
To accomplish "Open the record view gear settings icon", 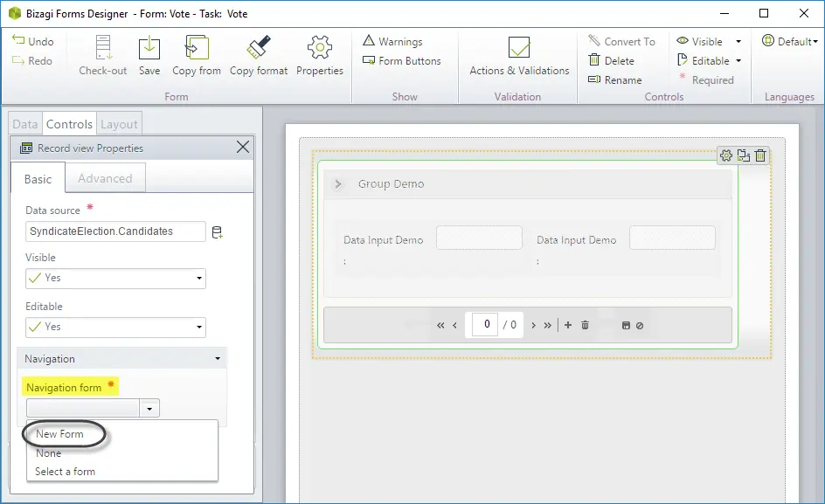I will 726,155.
